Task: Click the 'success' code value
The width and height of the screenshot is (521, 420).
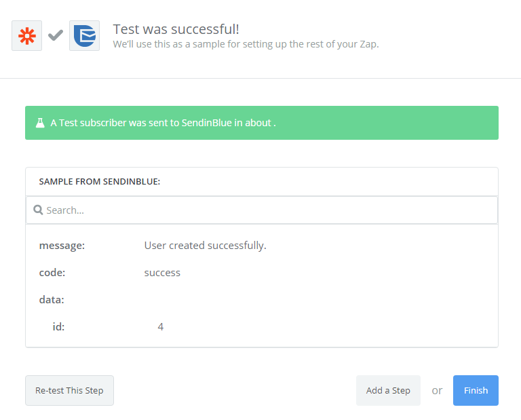Action: coord(162,273)
